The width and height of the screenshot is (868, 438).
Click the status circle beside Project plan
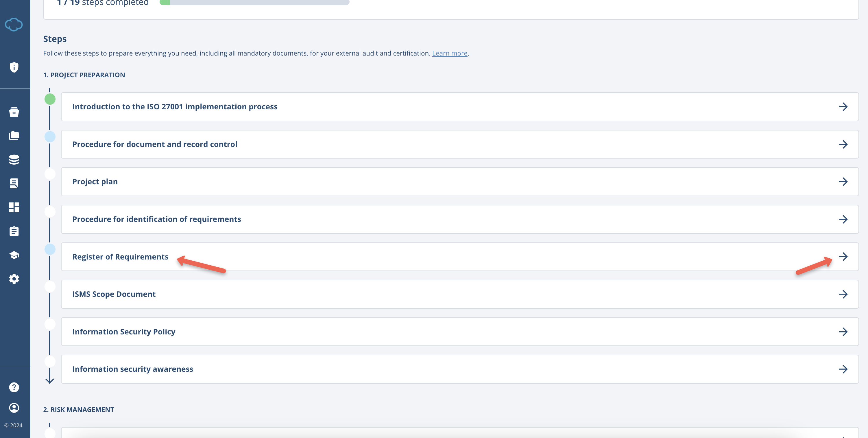[50, 174]
